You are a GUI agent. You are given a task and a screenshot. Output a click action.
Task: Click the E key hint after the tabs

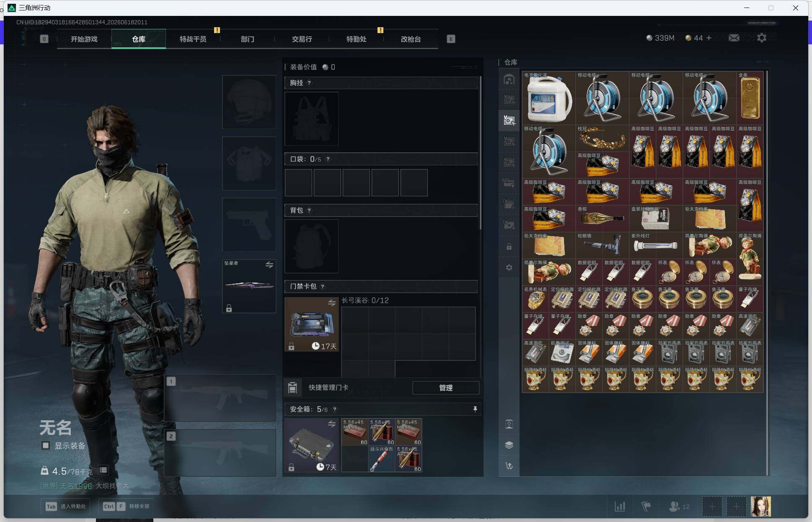tap(451, 39)
